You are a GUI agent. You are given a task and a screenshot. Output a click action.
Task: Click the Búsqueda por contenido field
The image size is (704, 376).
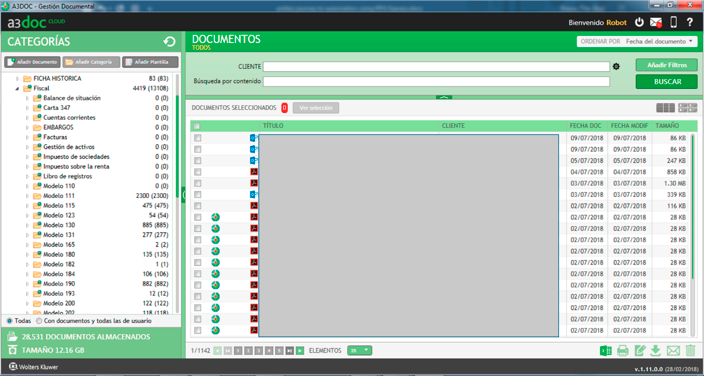[436, 82]
